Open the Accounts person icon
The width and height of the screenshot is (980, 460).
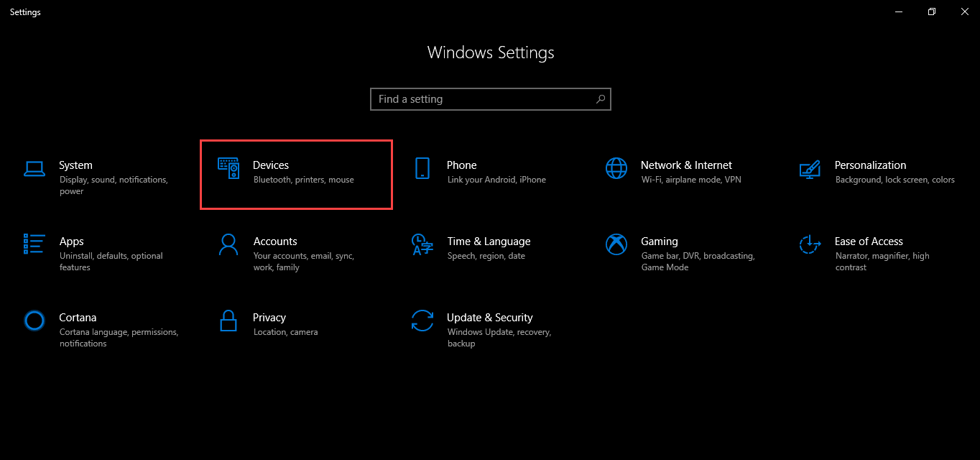228,244
